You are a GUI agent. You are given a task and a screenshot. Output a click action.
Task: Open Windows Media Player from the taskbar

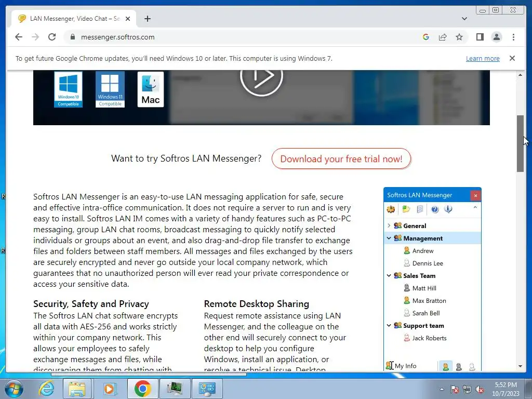pos(109,389)
